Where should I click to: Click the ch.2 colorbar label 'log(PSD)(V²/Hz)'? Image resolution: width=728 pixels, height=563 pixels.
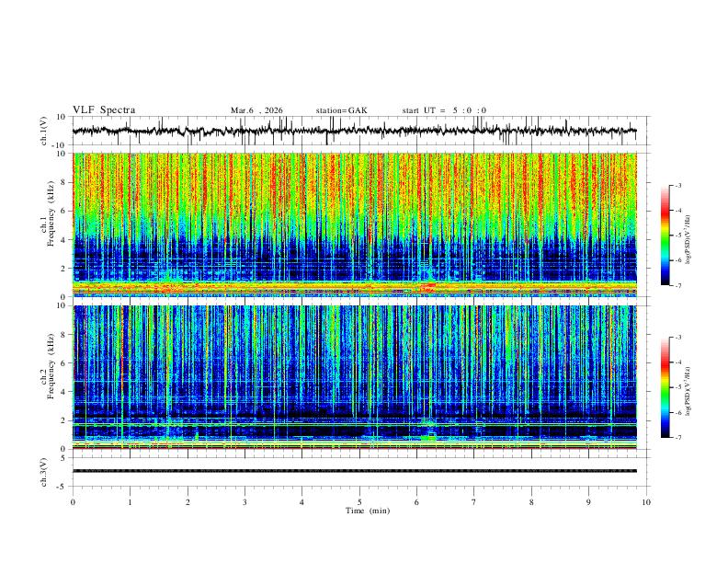coord(688,391)
